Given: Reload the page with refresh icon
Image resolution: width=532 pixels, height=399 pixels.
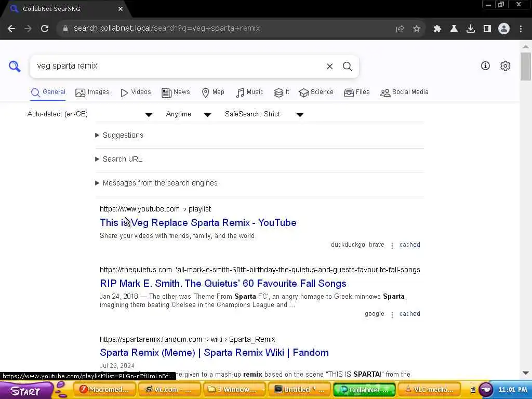Looking at the screenshot, I should [45, 29].
